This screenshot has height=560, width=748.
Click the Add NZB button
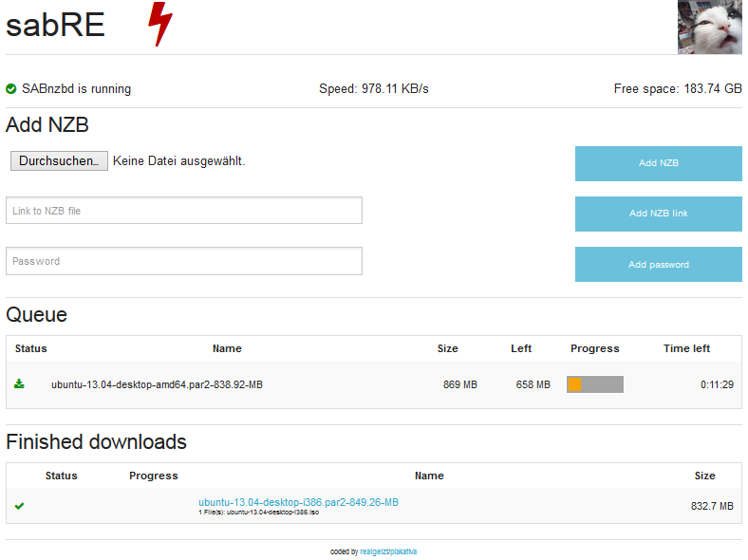[659, 163]
